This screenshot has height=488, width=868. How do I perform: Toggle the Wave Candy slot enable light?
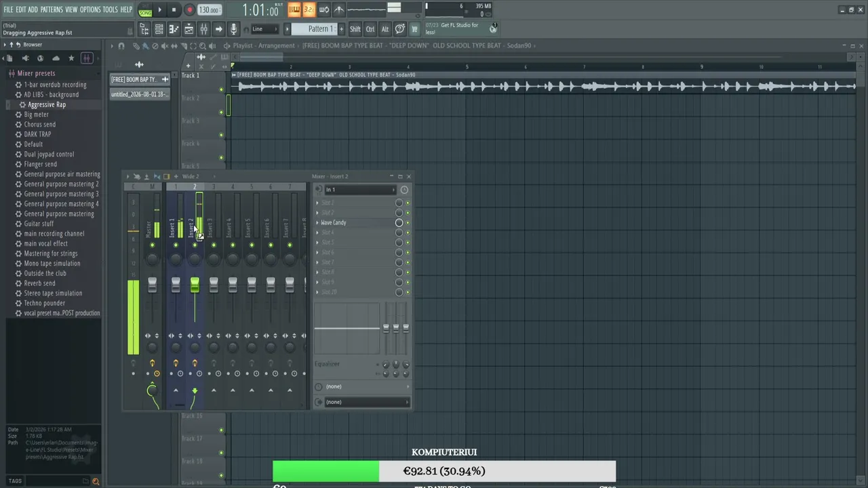click(408, 222)
